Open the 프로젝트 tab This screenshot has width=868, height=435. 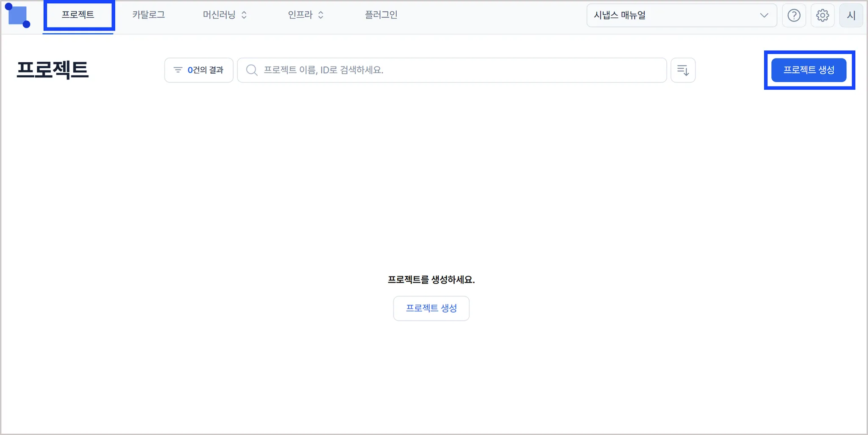tap(78, 15)
